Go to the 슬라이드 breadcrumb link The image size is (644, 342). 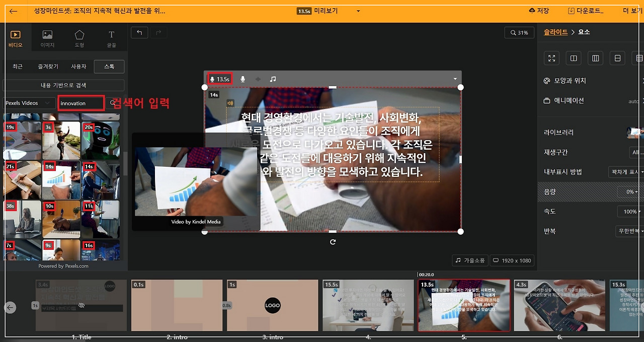point(555,32)
